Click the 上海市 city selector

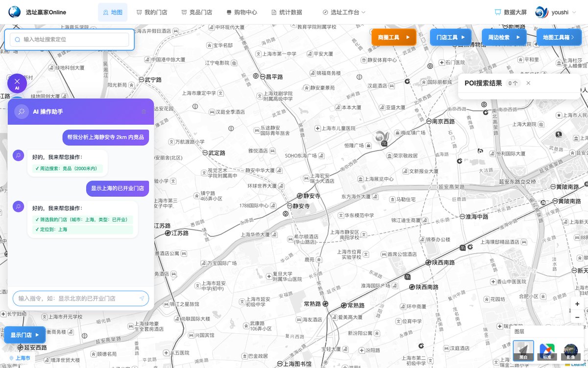tap(20, 358)
